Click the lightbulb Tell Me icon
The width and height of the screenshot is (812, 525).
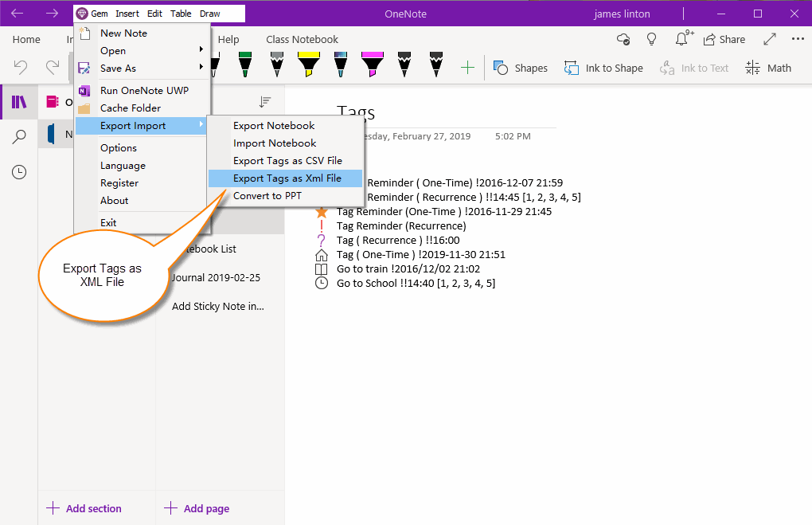651,39
